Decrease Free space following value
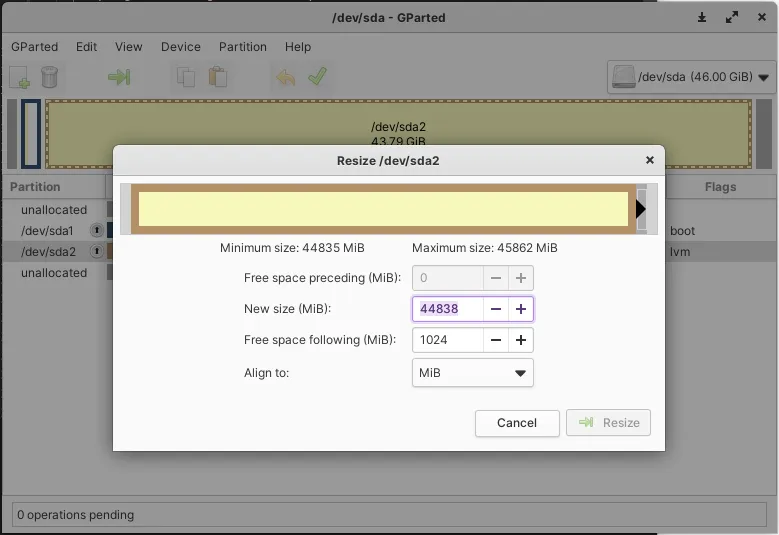The width and height of the screenshot is (779, 535). click(x=496, y=340)
